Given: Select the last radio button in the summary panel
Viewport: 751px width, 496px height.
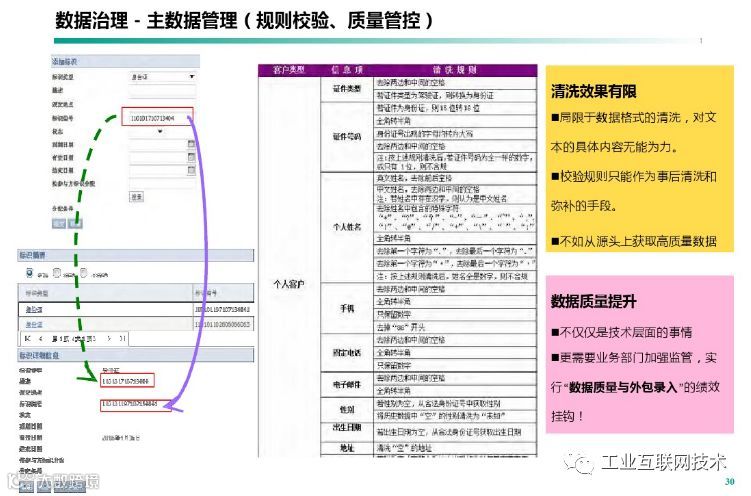Looking at the screenshot, I should [83, 273].
